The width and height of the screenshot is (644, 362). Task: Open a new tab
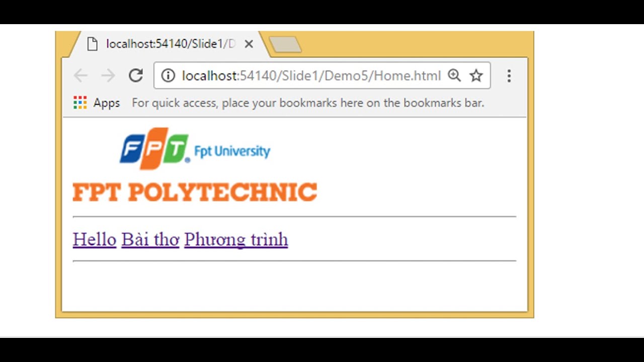(285, 45)
